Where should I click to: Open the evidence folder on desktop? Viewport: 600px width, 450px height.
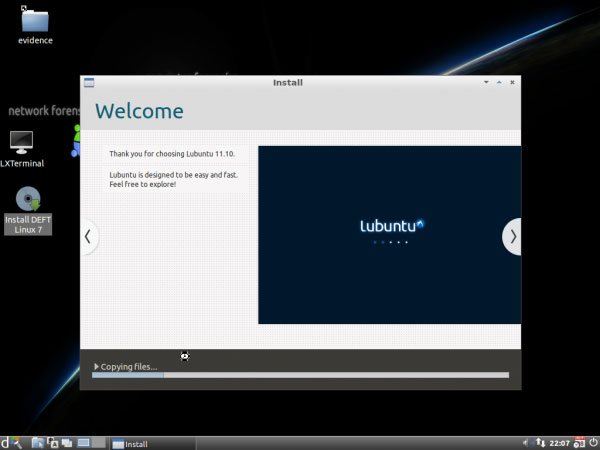(x=35, y=26)
